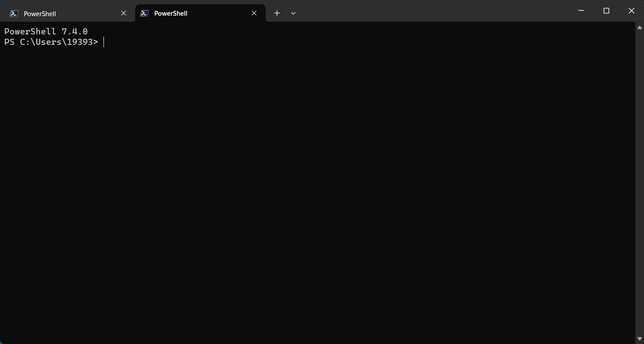Maximize the terminal window
Viewport: 644px width, 344px height.
point(606,10)
